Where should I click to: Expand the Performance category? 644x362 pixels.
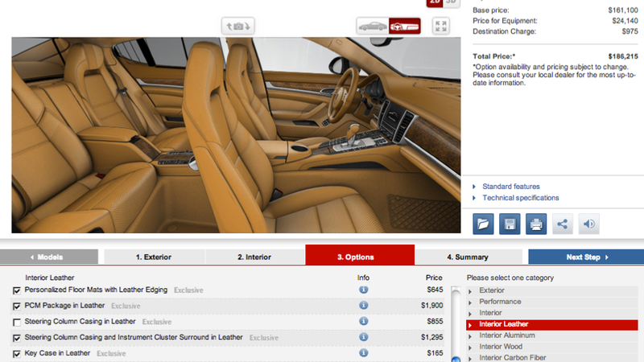[x=552, y=302]
